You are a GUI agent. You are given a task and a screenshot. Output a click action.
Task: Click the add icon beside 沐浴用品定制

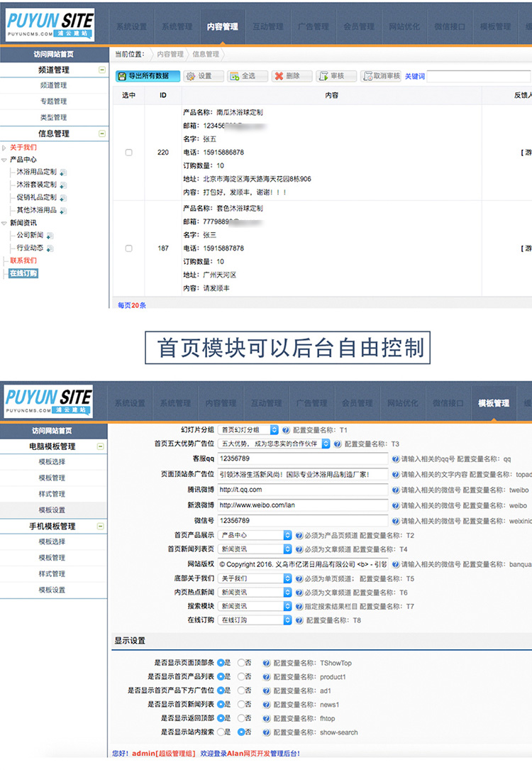coord(63,172)
